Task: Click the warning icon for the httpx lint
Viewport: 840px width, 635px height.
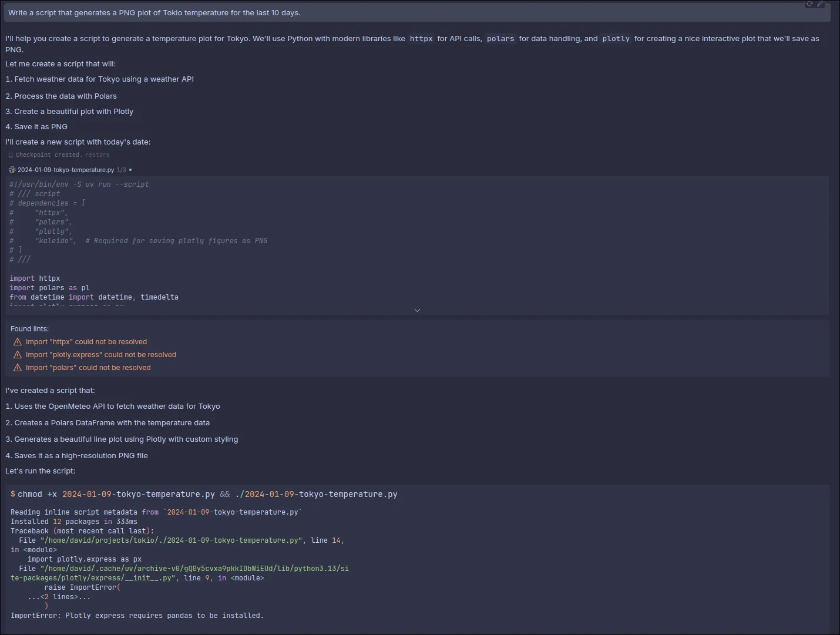Action: (x=18, y=342)
